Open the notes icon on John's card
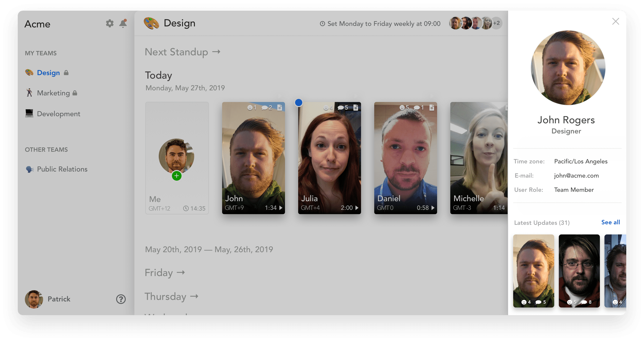This screenshot has height=341, width=644. 280,108
